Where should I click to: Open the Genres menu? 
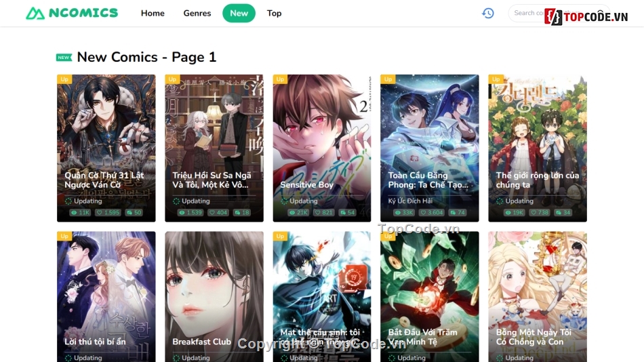coord(197,13)
